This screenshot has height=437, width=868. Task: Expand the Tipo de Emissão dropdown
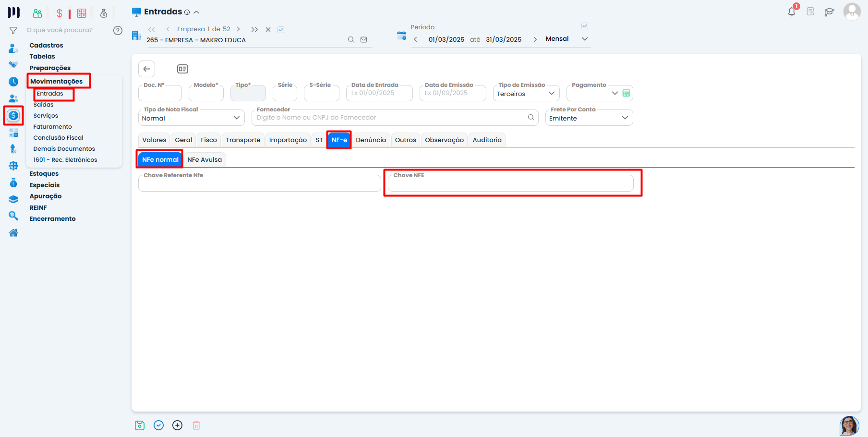pyautogui.click(x=551, y=94)
